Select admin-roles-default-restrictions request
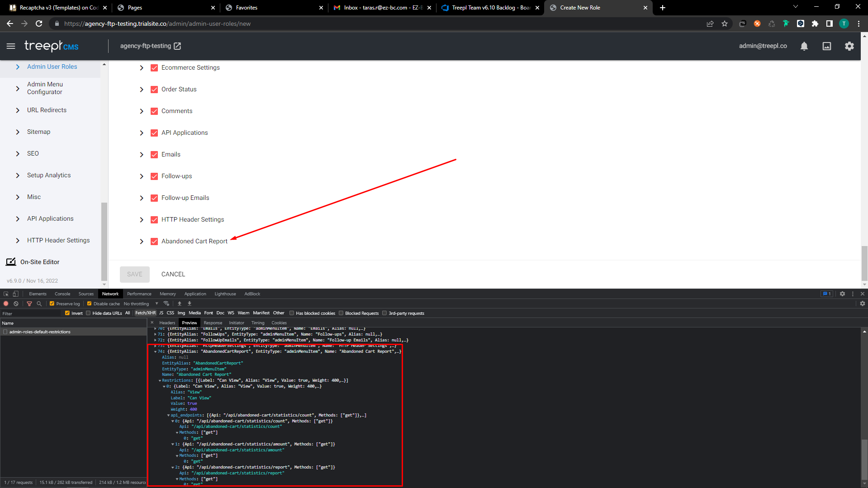The image size is (868, 488). click(73, 332)
